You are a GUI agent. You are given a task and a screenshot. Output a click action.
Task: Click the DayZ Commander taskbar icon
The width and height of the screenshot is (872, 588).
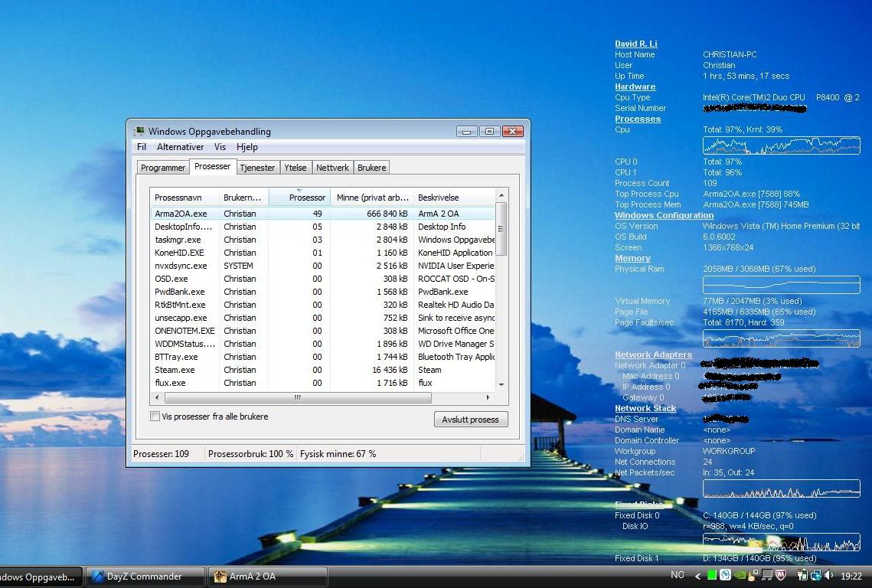[x=98, y=577]
